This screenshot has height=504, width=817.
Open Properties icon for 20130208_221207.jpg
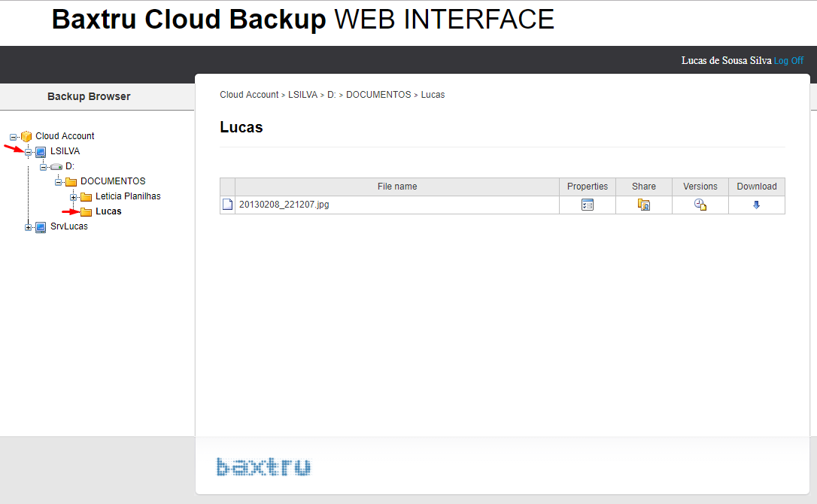(588, 205)
